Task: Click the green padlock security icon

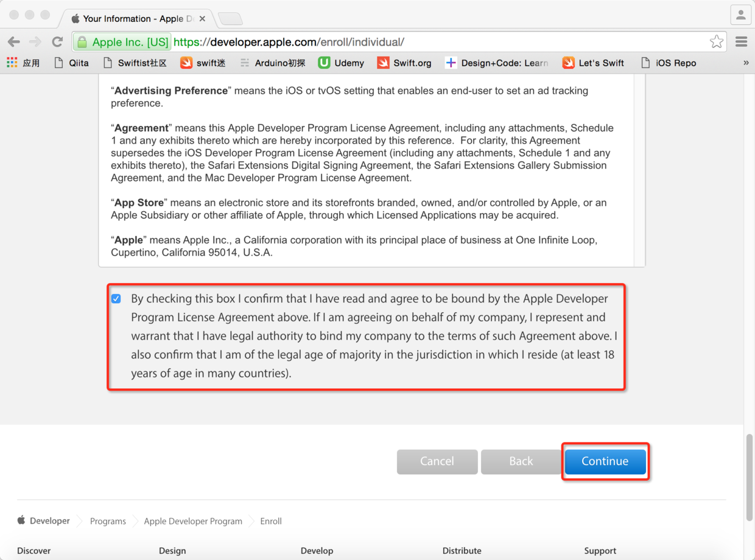Action: pos(82,42)
